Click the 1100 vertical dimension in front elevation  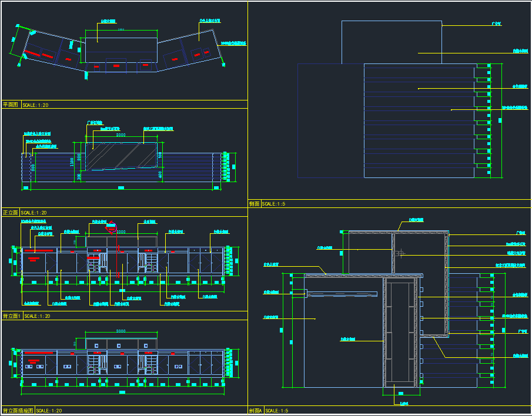coord(72,160)
